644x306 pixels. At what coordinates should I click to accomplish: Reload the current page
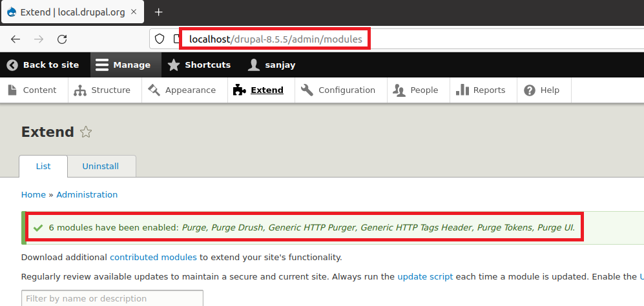point(62,39)
